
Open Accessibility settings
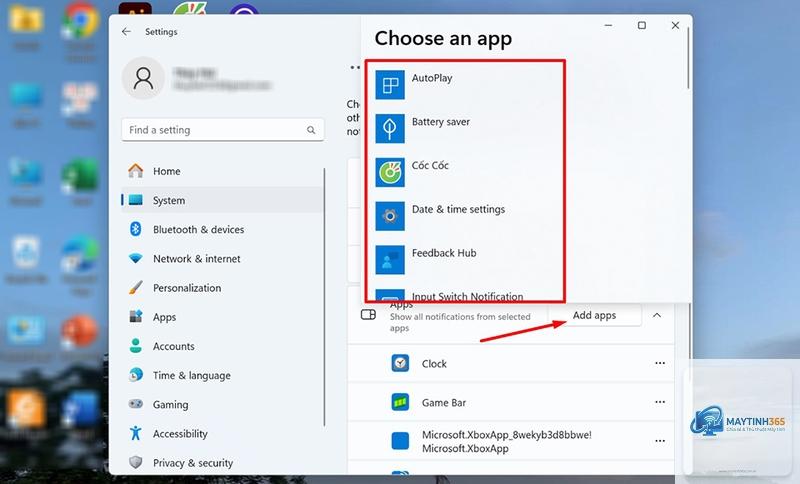(222, 433)
